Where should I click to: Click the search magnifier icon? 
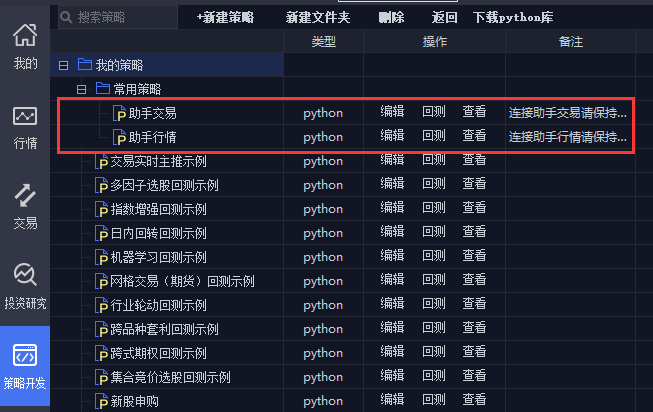66,17
